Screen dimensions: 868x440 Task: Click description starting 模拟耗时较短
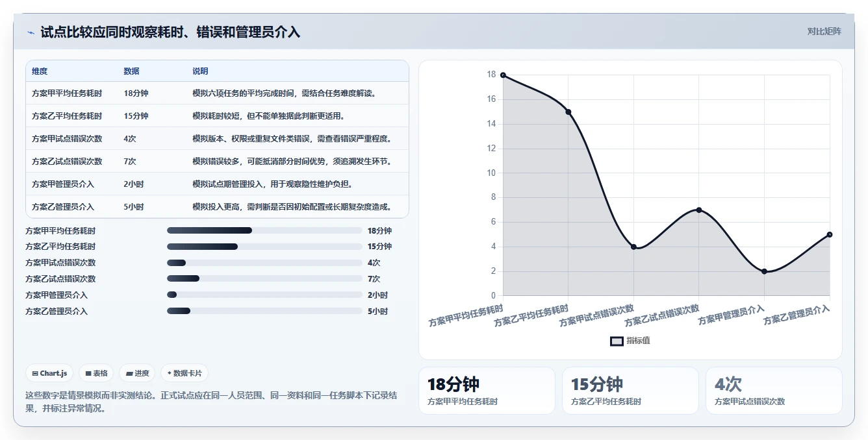268,116
